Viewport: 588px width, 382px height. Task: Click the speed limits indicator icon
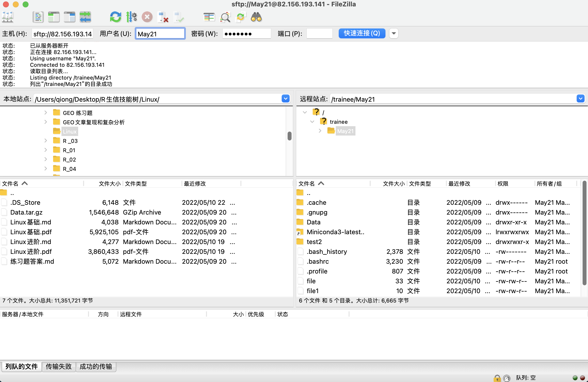coord(506,378)
